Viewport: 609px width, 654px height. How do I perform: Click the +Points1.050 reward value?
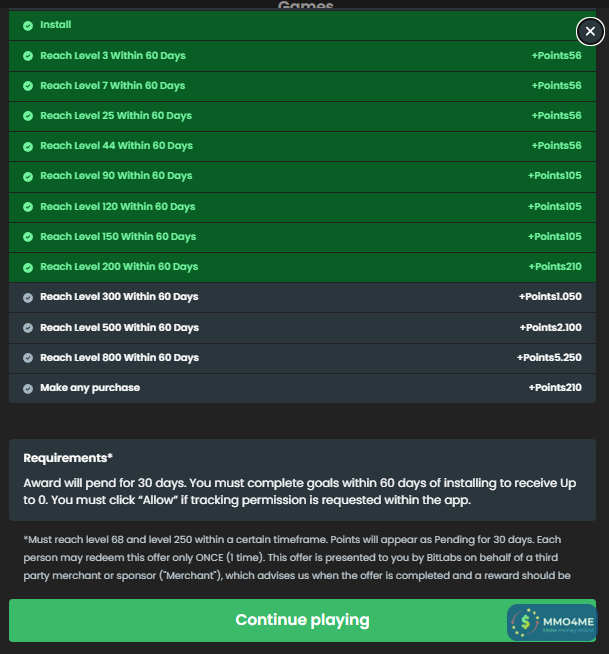coord(550,297)
